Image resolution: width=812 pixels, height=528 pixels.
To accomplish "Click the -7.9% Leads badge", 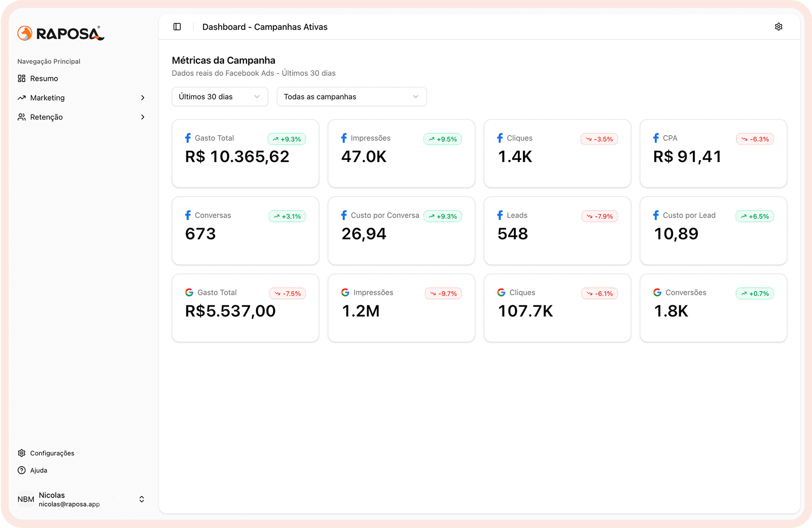I will point(599,216).
